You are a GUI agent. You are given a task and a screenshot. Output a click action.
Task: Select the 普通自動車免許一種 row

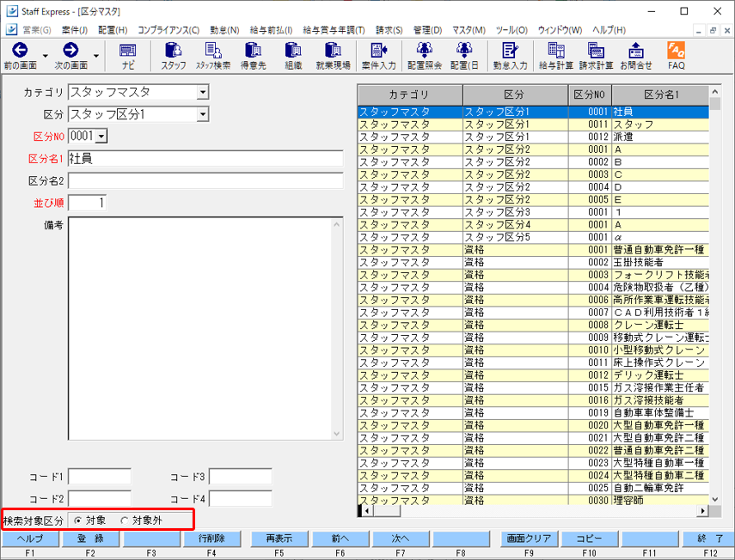tap(533, 250)
